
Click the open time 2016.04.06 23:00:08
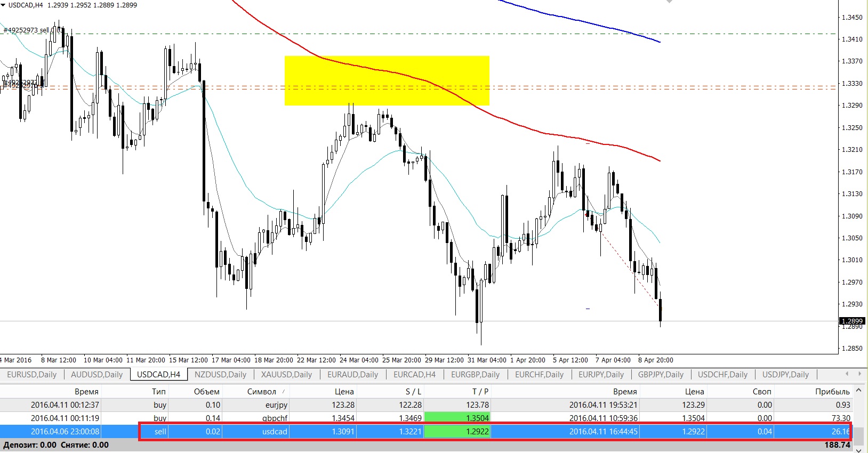click(65, 431)
